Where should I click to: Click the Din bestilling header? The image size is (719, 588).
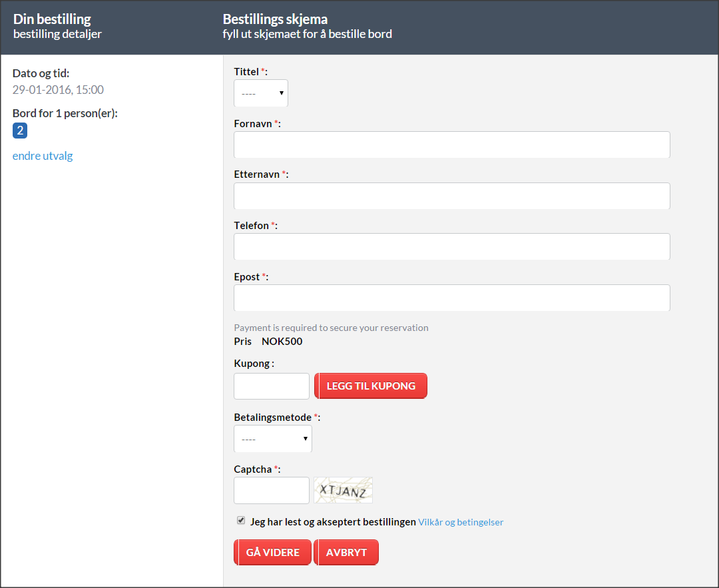(52, 19)
